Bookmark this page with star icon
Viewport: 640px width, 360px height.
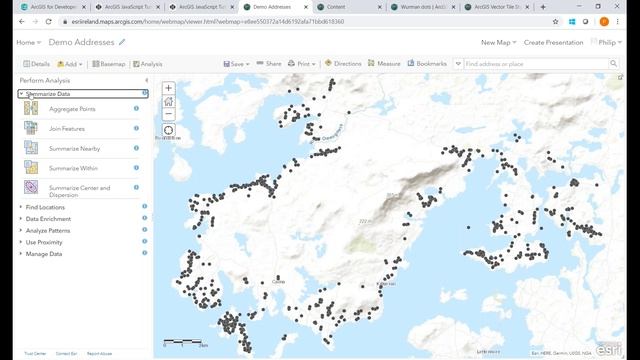[x=556, y=22]
